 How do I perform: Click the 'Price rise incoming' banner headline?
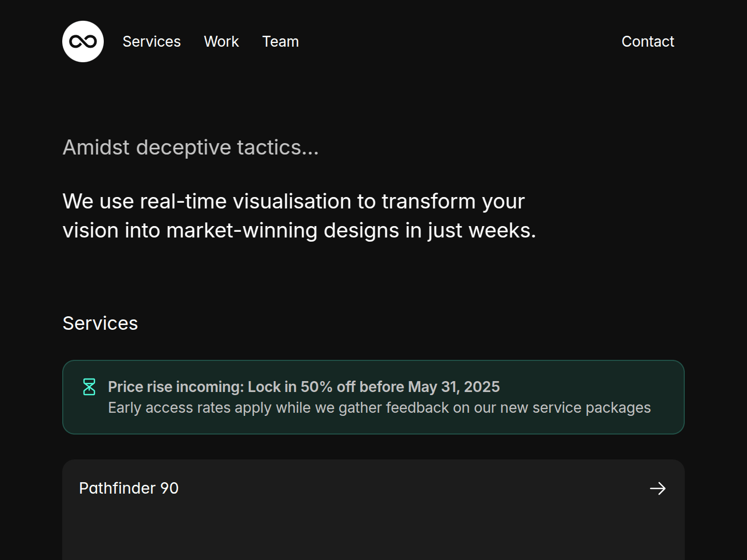tap(176, 387)
